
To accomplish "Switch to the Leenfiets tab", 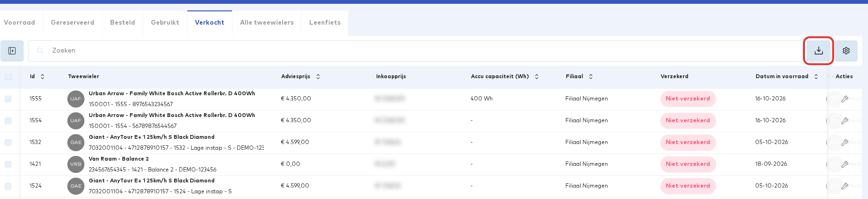I will pos(325,23).
